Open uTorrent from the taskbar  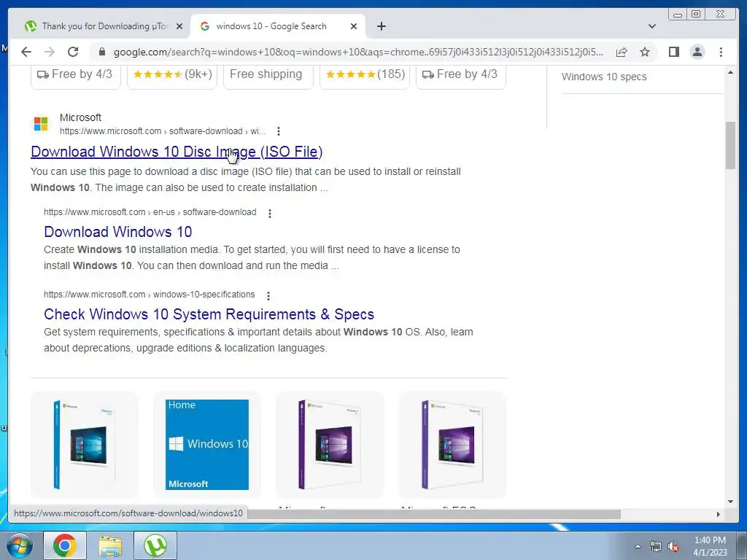tap(155, 545)
